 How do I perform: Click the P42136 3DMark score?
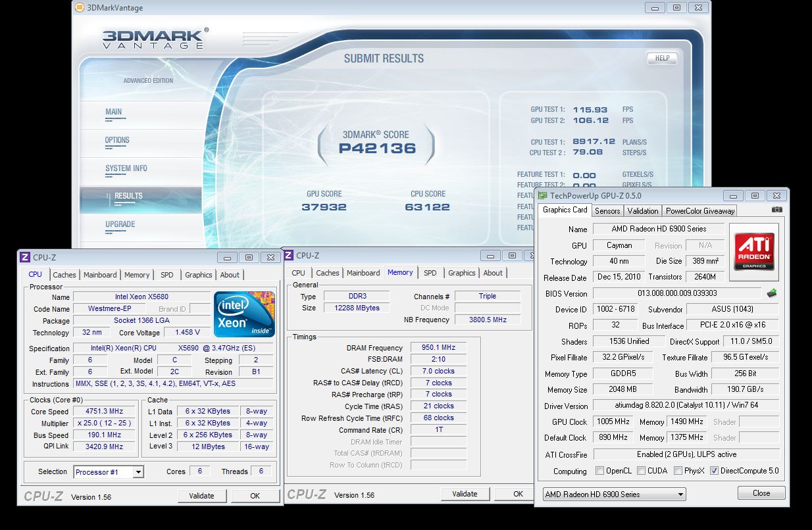pyautogui.click(x=378, y=149)
